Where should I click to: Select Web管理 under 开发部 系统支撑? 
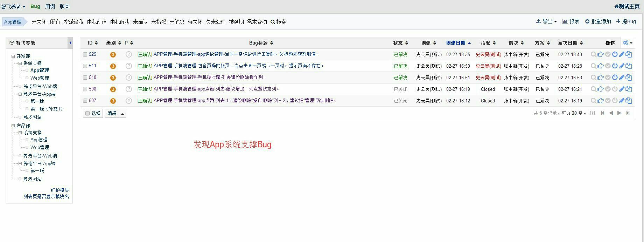tap(40, 78)
